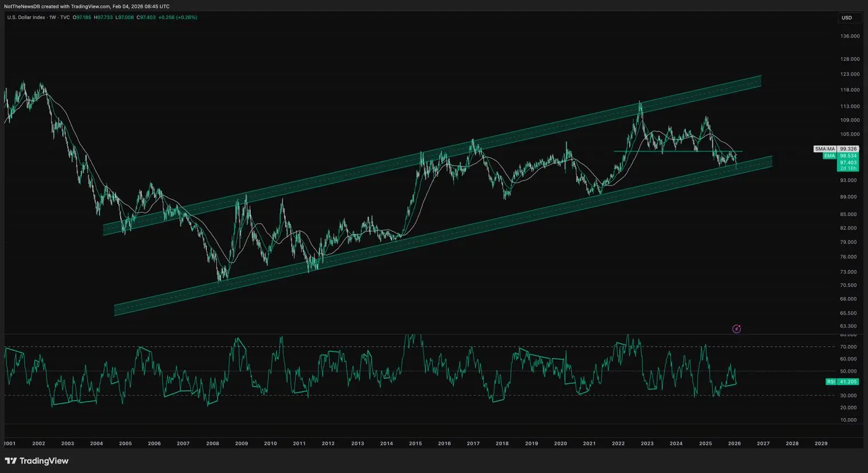Click the 99.326 SMA price tag
This screenshot has height=473, width=868.
(x=848, y=149)
